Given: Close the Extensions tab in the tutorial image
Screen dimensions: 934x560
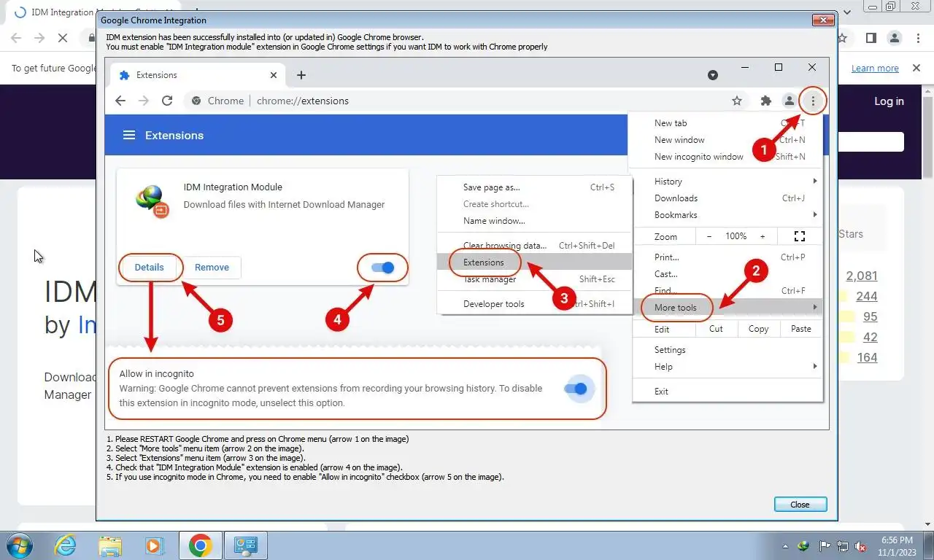Looking at the screenshot, I should click(274, 74).
